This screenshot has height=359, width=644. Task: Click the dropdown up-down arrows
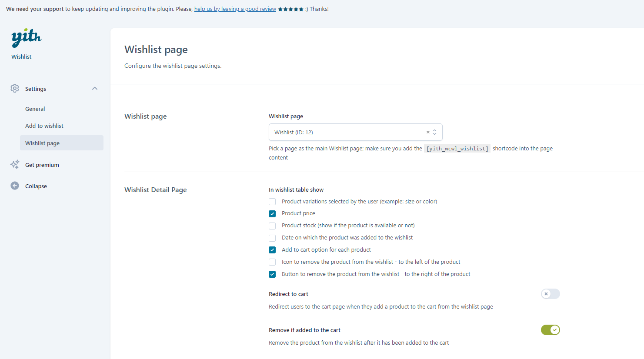(434, 132)
